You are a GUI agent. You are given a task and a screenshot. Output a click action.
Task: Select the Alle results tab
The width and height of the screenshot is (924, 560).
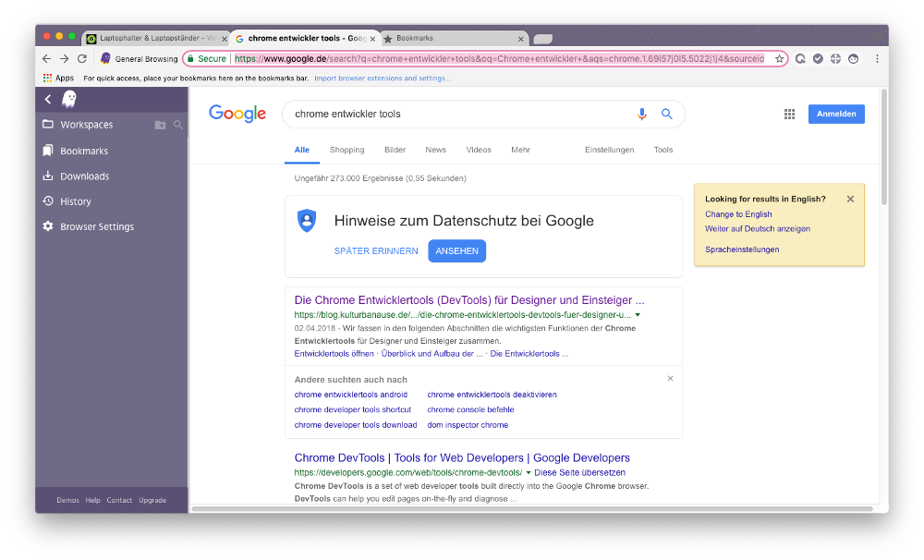302,150
